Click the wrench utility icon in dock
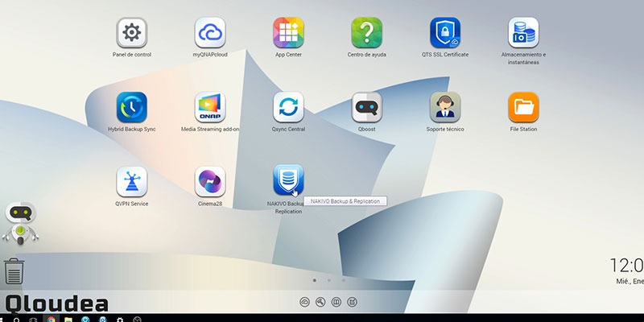Viewport: 644px width, 322px height. (320, 303)
